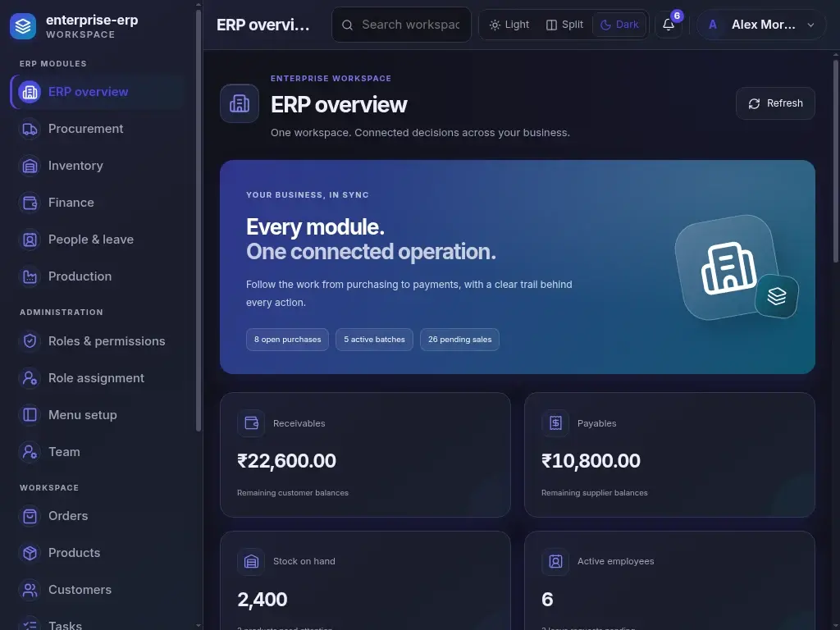Viewport: 840px width, 630px height.
Task: Go to Production module
Action: pos(98,276)
